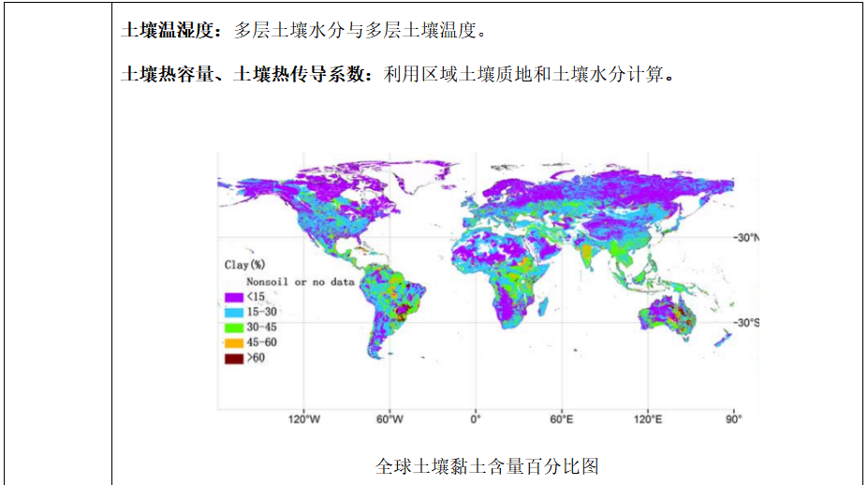Click the bold heading '土壤温湿度'
This screenshot has height=485, width=868.
coord(168,30)
